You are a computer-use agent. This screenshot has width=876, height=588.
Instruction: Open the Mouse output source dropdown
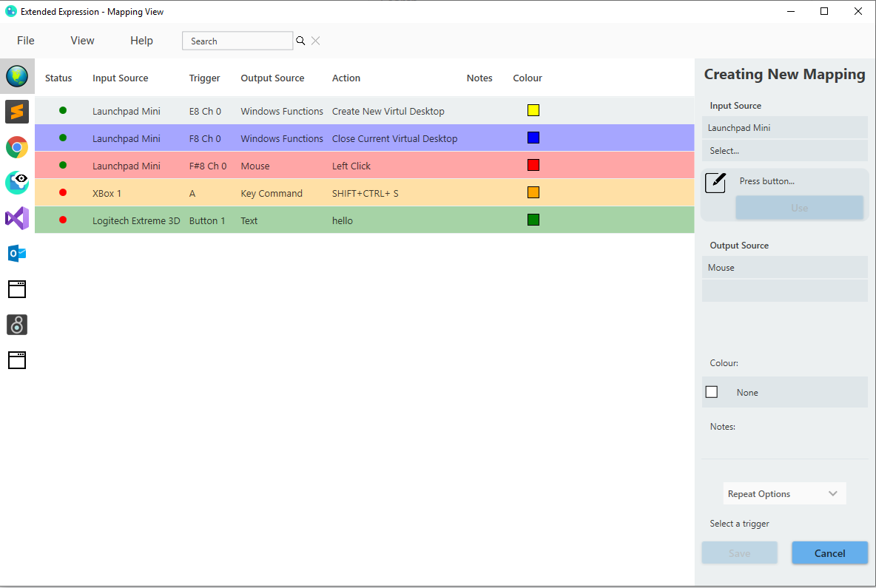point(784,268)
